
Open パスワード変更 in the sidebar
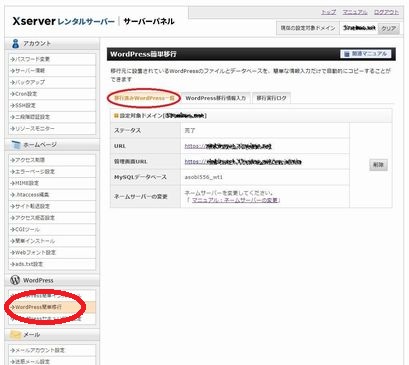tap(52, 59)
